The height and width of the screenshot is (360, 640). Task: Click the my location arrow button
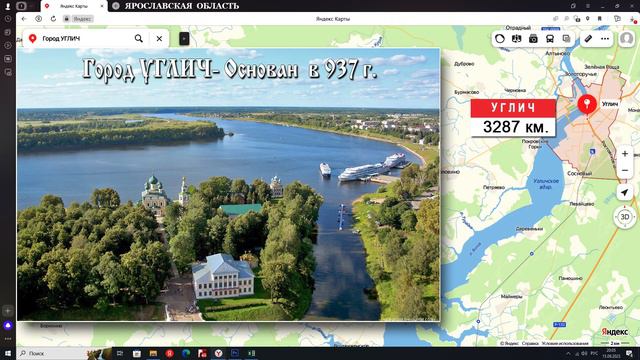625,192
